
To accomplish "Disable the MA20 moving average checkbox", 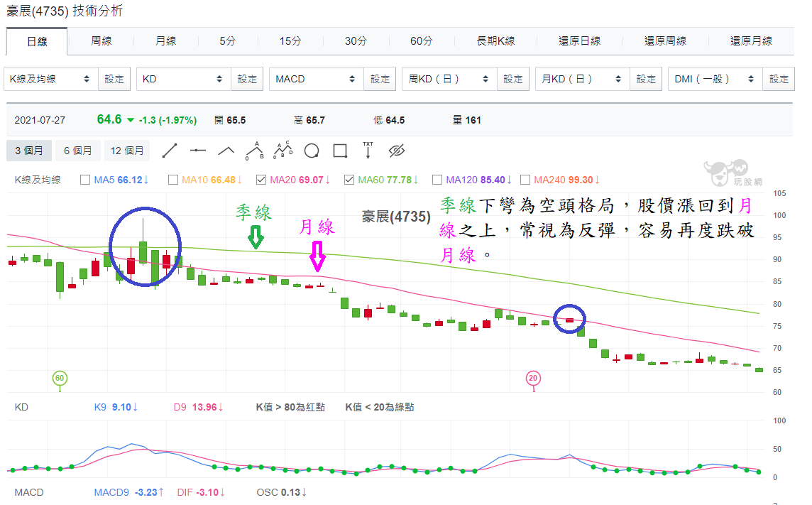I will click(x=260, y=180).
